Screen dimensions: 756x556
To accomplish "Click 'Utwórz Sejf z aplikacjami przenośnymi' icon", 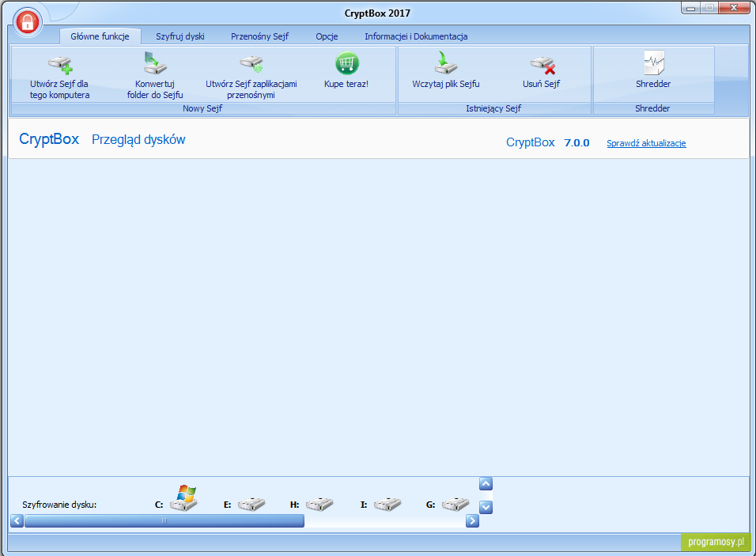I will coord(251,63).
